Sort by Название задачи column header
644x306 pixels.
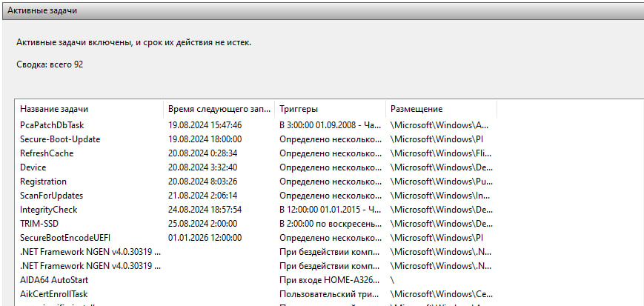[x=53, y=109]
